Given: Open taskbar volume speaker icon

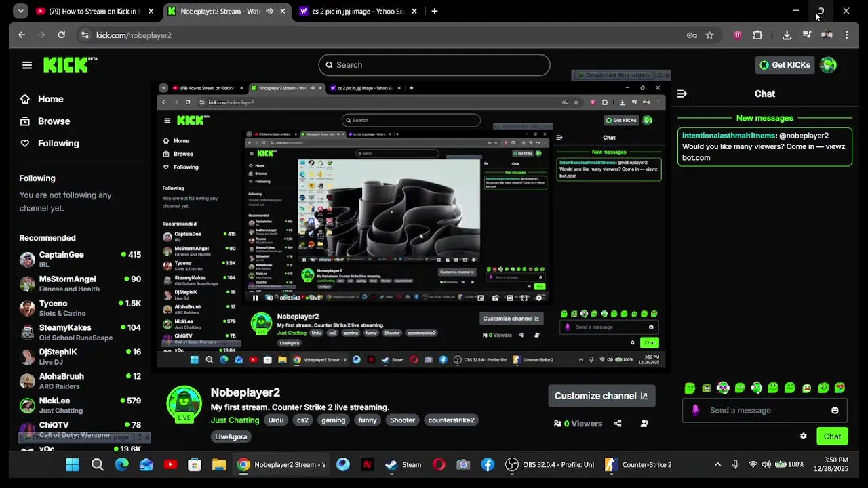Looking at the screenshot, I should point(766,464).
